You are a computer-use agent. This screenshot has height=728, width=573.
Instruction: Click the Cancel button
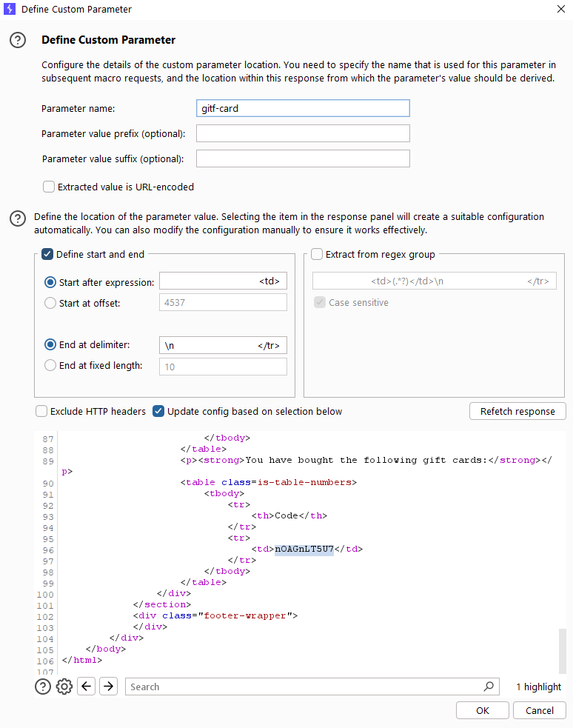(x=539, y=710)
